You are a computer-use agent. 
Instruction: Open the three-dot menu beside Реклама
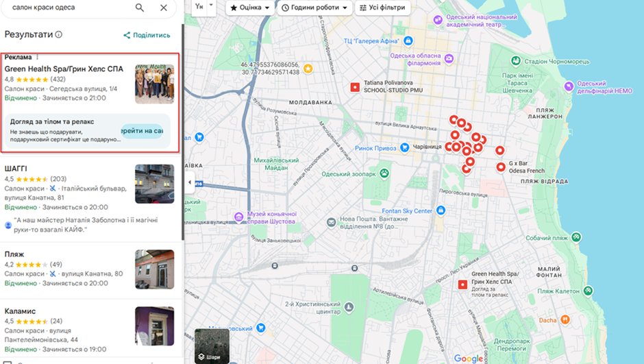(38, 57)
